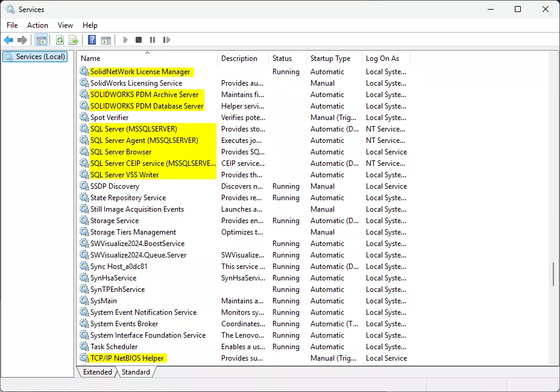This screenshot has height=392, width=560.
Task: Click the Back arrow toolbar icon
Action: point(8,40)
